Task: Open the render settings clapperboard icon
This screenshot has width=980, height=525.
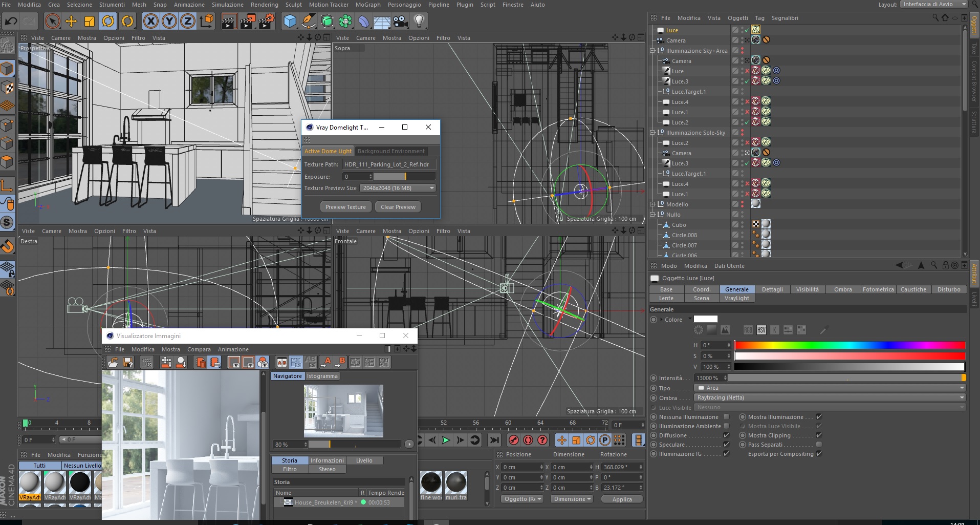Action: pos(266,22)
